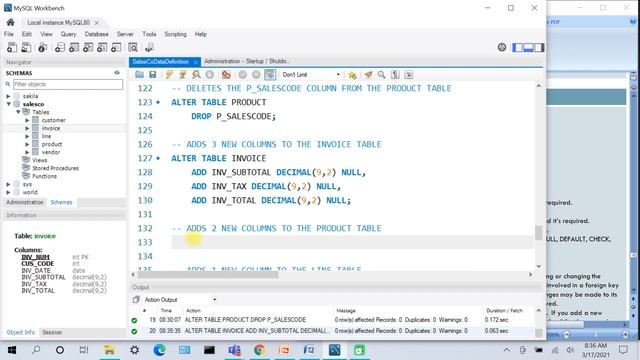Toggle continue-on-error for script execution
640x360 pixels.
click(226, 75)
